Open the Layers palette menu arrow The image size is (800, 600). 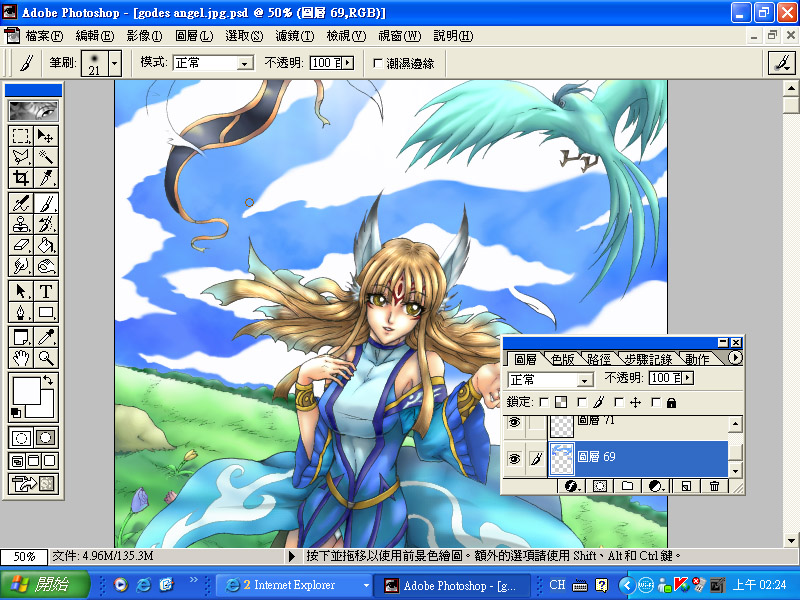click(x=735, y=358)
